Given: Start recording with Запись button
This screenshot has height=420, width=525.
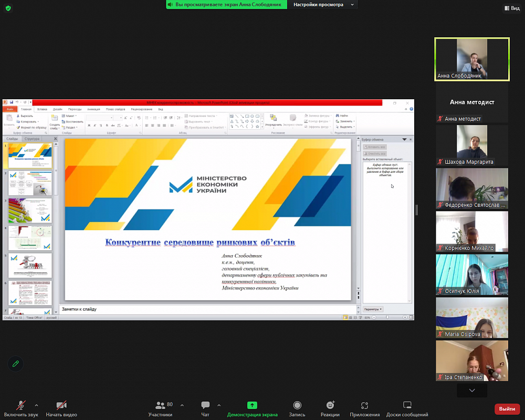Looking at the screenshot, I should (297, 408).
